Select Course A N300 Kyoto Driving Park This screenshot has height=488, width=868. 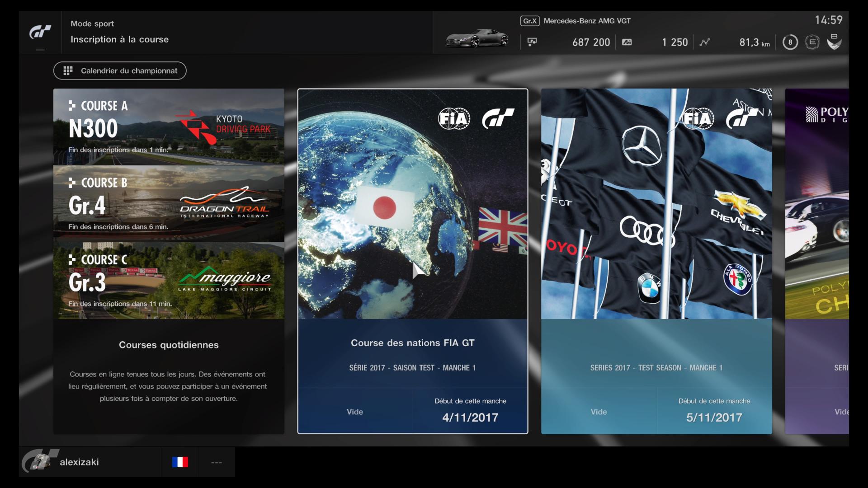pyautogui.click(x=169, y=127)
